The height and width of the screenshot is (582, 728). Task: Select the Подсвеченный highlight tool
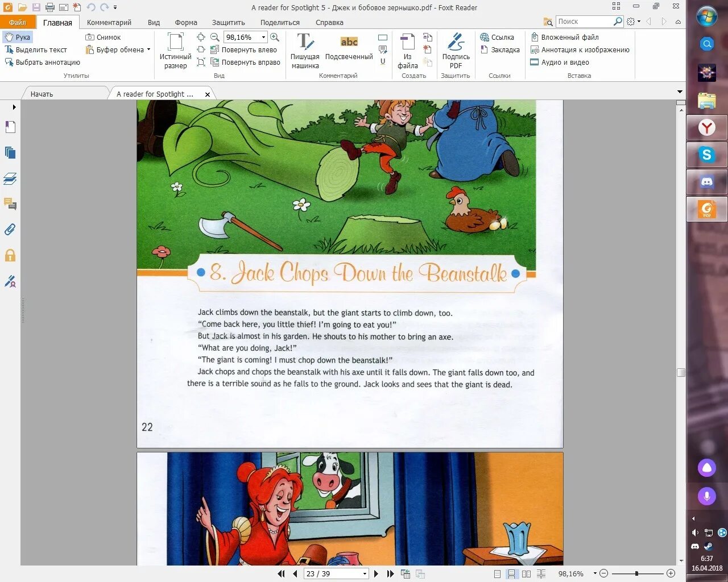click(349, 48)
